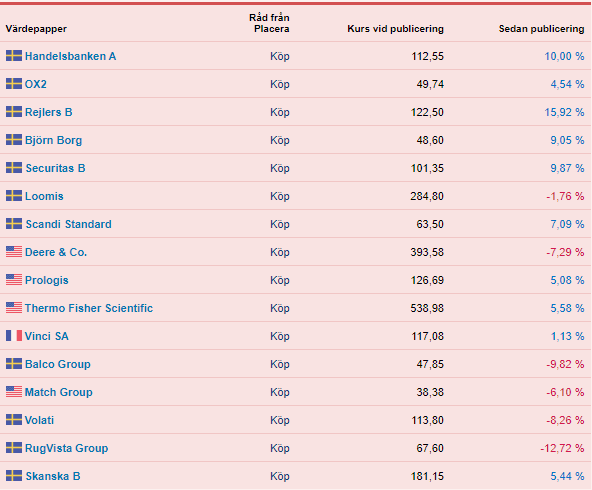Click the 284,80 price for Loomis
Image resolution: width=592 pixels, height=490 pixels.
coord(427,196)
